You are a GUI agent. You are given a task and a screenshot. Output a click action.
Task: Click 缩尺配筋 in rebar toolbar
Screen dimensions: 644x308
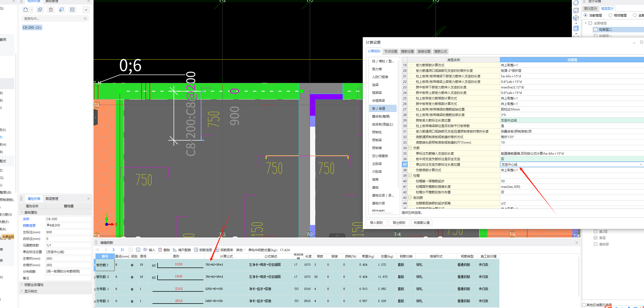pos(182,250)
